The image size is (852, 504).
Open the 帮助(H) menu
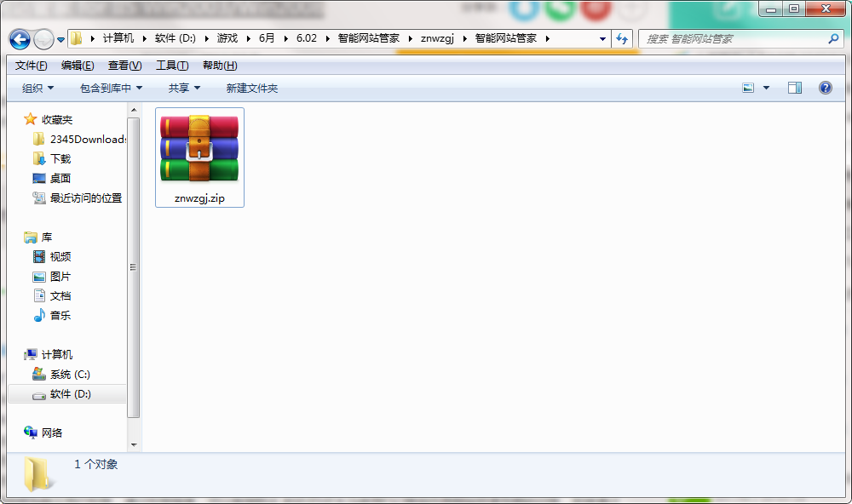point(220,66)
